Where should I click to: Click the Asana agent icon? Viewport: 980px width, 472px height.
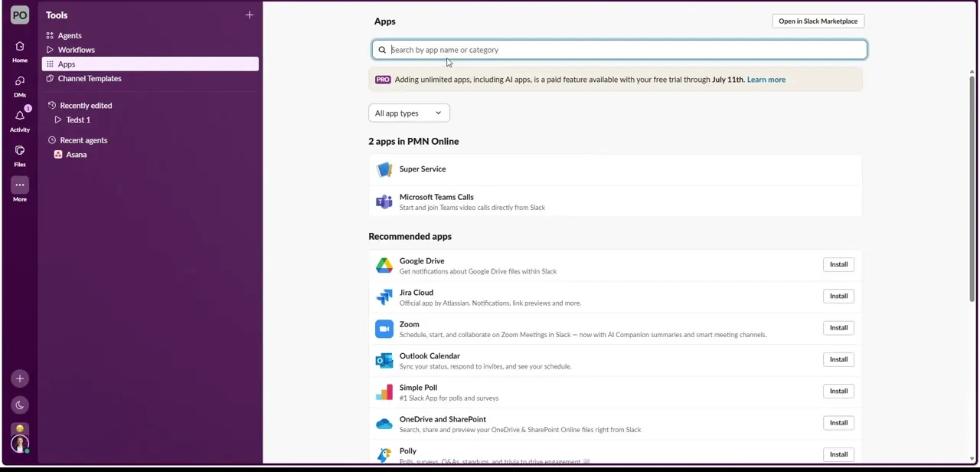coord(58,155)
